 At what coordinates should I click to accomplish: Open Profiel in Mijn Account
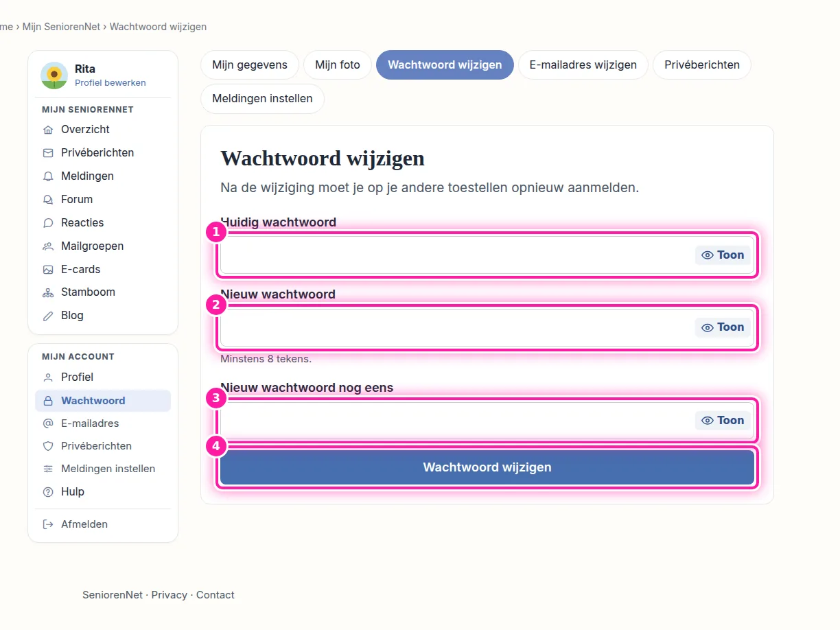103,377
